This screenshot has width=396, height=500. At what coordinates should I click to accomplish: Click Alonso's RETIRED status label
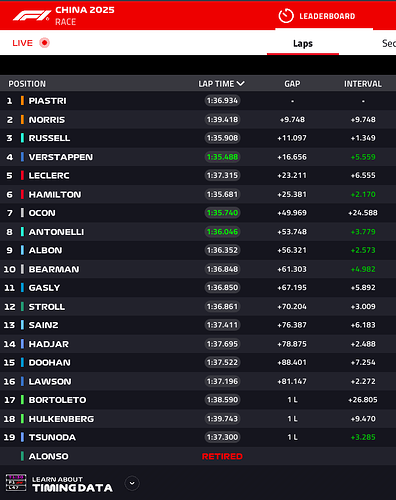(x=222, y=456)
